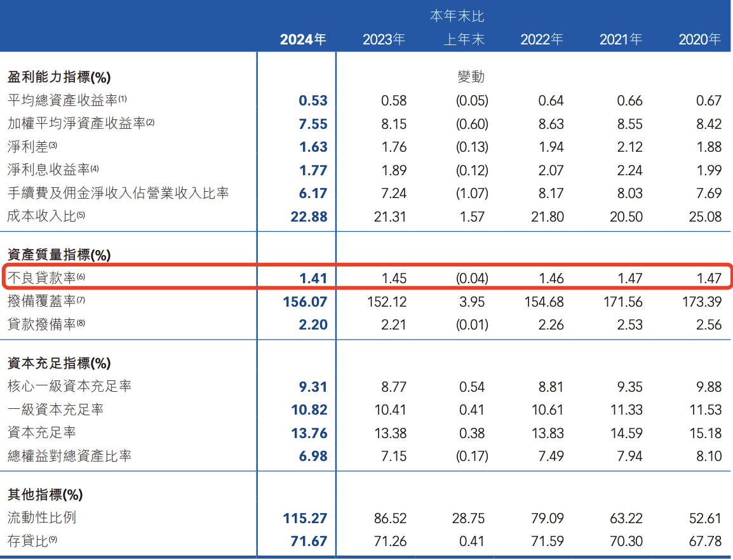Select the 其他指標(%) section heading

45,495
